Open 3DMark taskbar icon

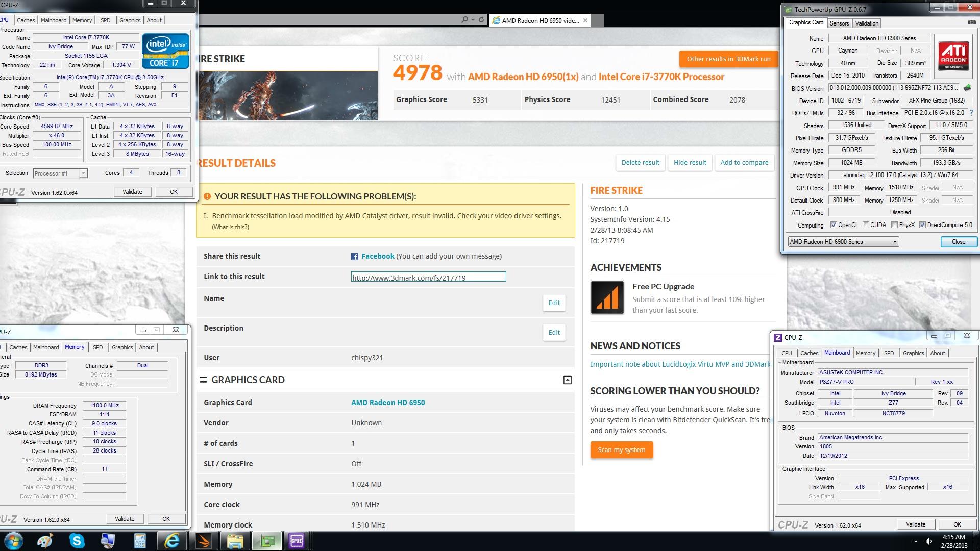tap(204, 541)
